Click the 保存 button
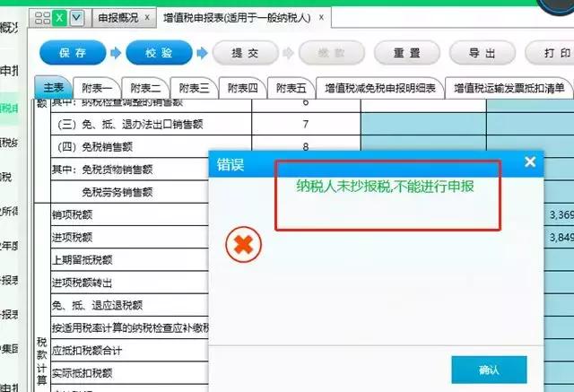 coord(73,53)
